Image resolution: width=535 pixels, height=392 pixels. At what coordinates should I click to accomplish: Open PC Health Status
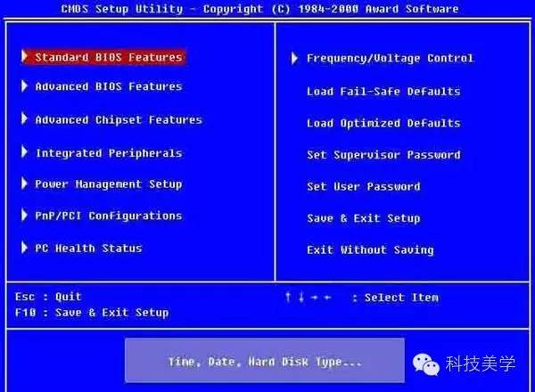[x=88, y=249]
